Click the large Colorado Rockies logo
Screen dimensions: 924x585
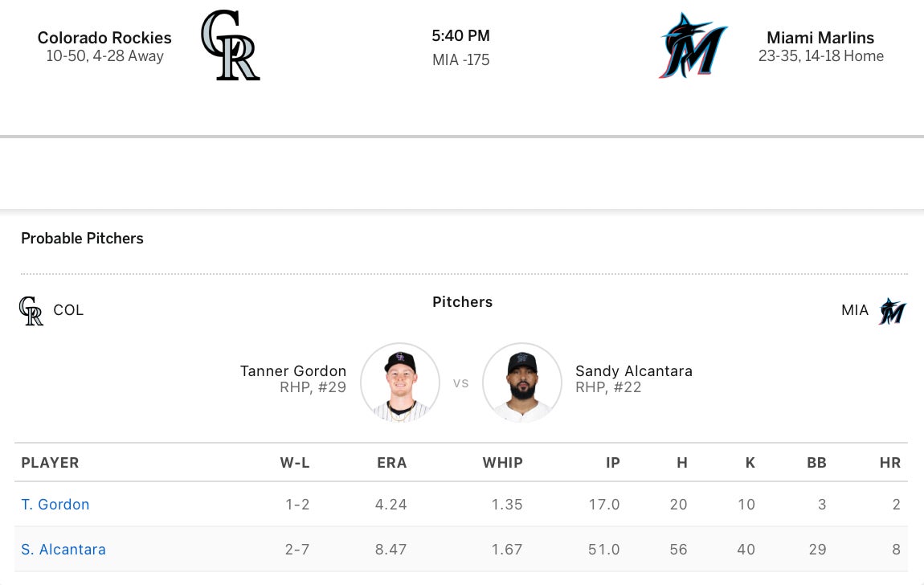(230, 46)
